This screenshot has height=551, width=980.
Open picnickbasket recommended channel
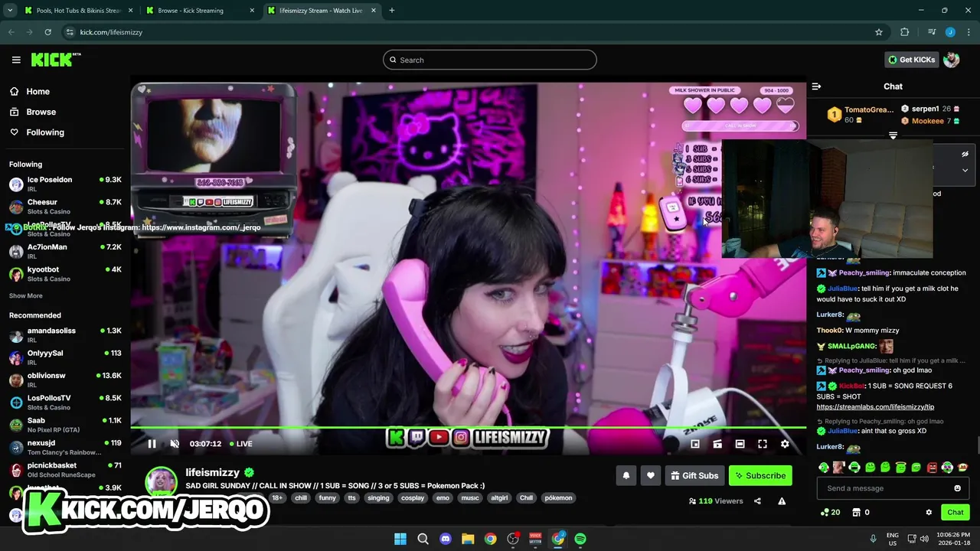click(x=65, y=470)
